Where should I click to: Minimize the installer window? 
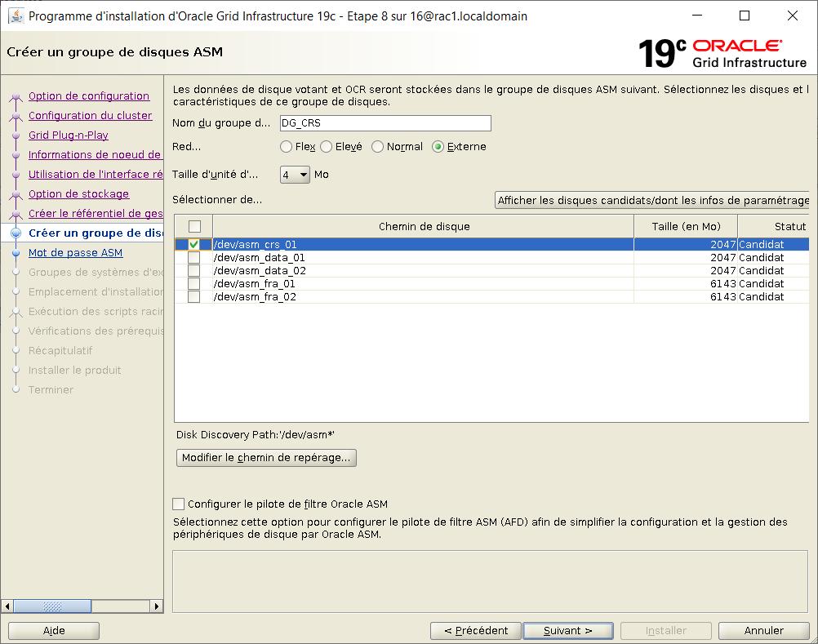click(697, 16)
